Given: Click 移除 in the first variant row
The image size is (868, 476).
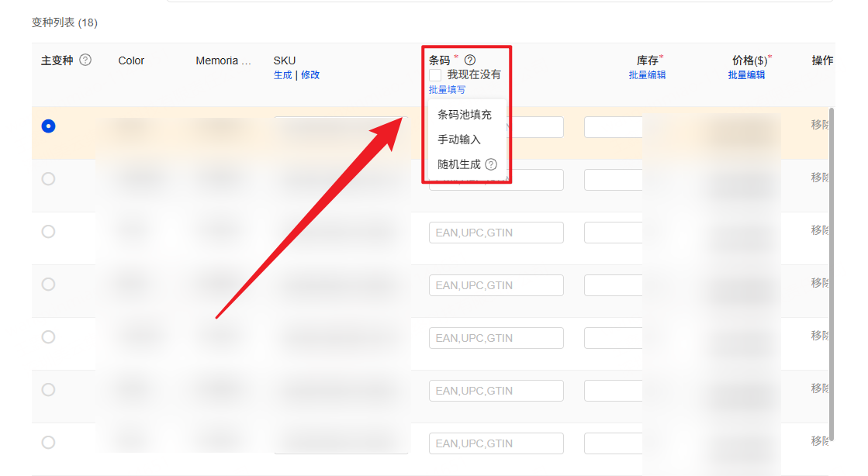Looking at the screenshot, I should 821,125.
